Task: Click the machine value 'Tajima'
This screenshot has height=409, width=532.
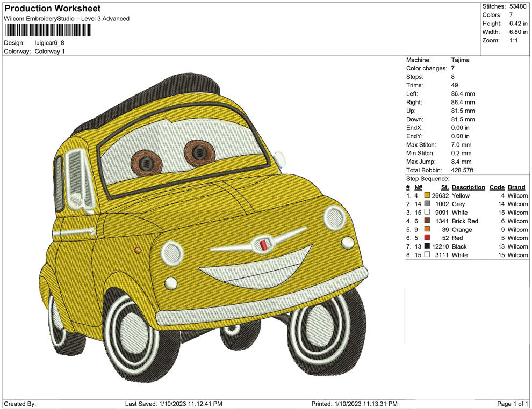Action: pyautogui.click(x=460, y=60)
